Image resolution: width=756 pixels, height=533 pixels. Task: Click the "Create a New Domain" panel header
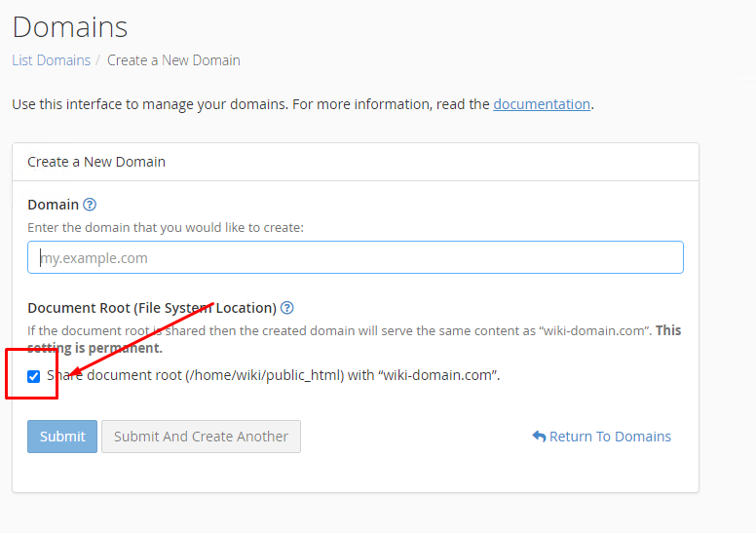point(96,162)
